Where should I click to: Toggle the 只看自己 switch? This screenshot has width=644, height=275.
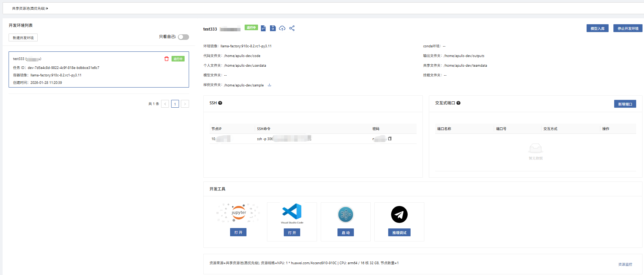[183, 37]
